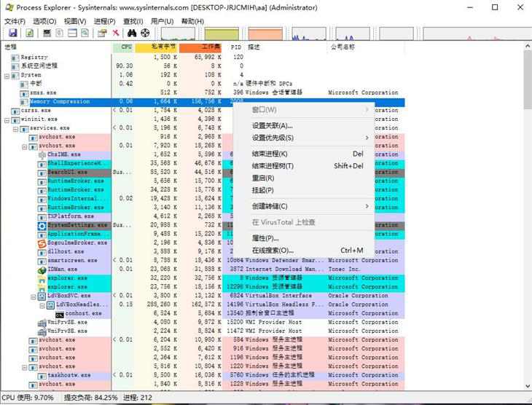This screenshot has width=532, height=405.
Task: Open System Information from the toolbar
Action: click(47, 33)
